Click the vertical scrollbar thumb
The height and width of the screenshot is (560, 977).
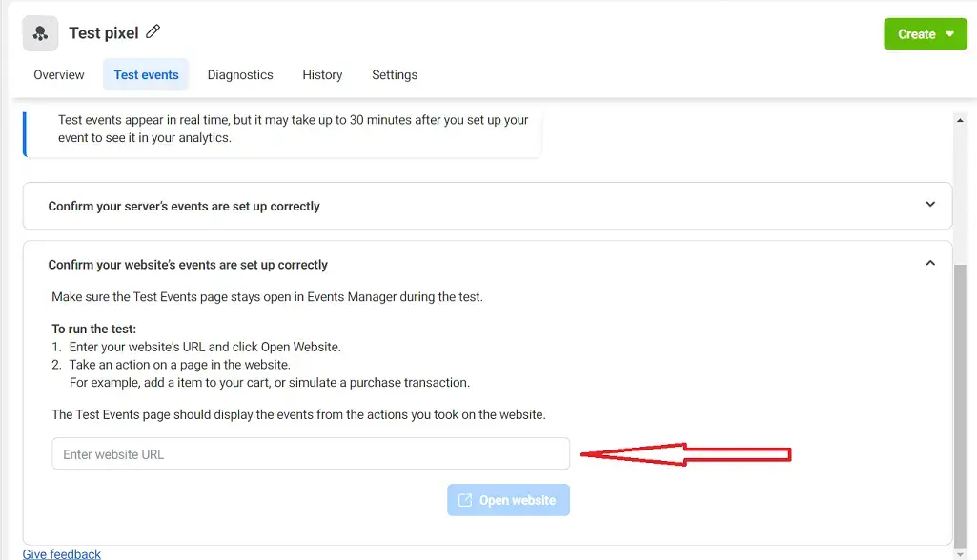tap(960, 405)
